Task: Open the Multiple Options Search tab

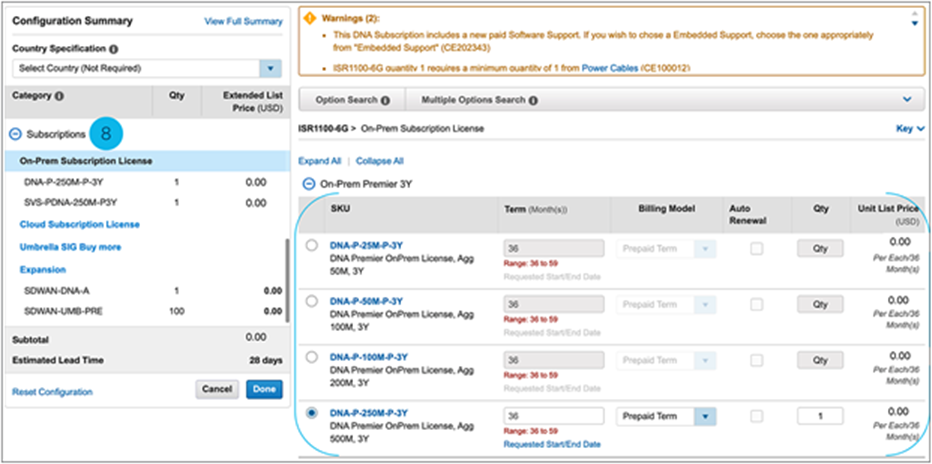Action: (x=479, y=100)
